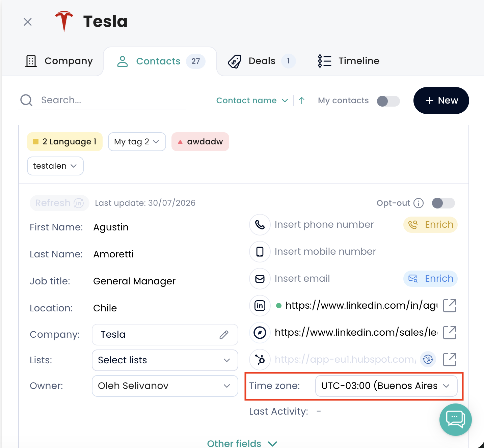Click the Deals count badge 1
Image resolution: width=484 pixels, height=448 pixels.
point(288,61)
